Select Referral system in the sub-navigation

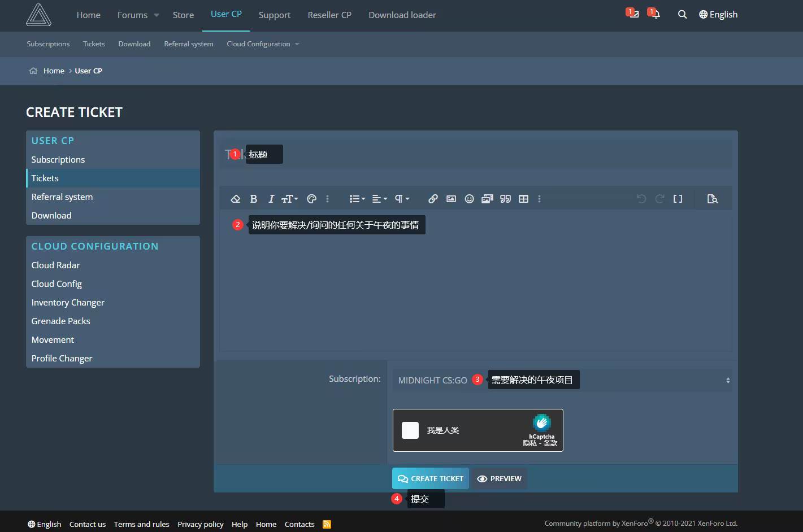[188, 44]
